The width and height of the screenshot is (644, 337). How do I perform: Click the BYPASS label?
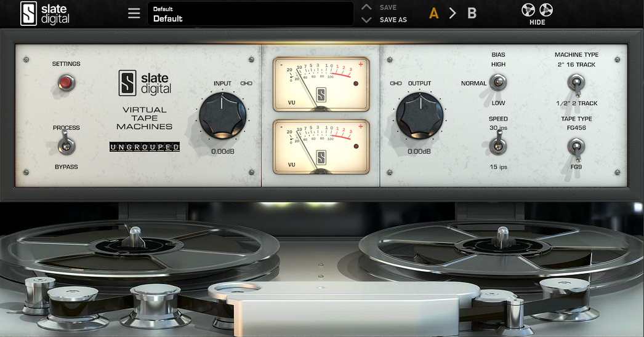point(66,167)
